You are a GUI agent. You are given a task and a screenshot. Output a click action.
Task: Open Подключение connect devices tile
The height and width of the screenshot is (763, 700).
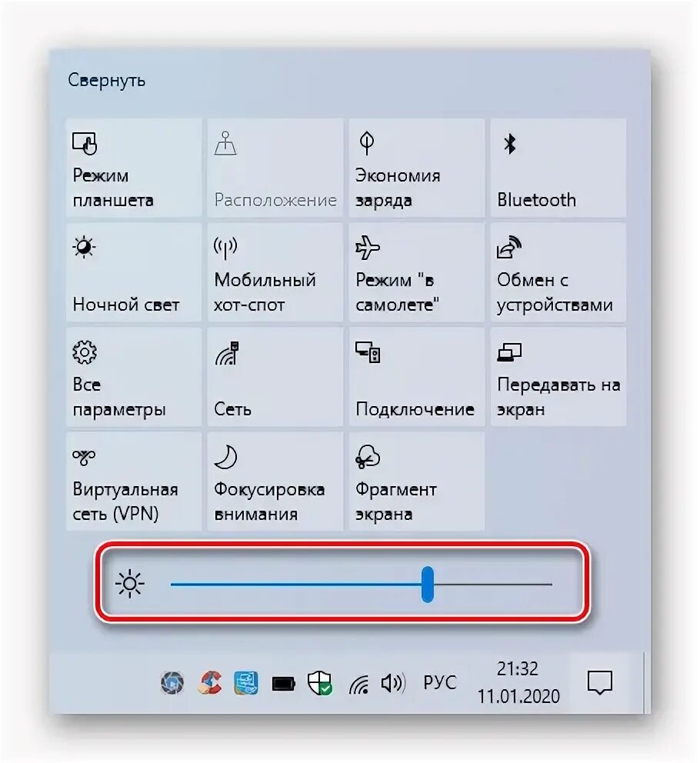[x=417, y=377]
